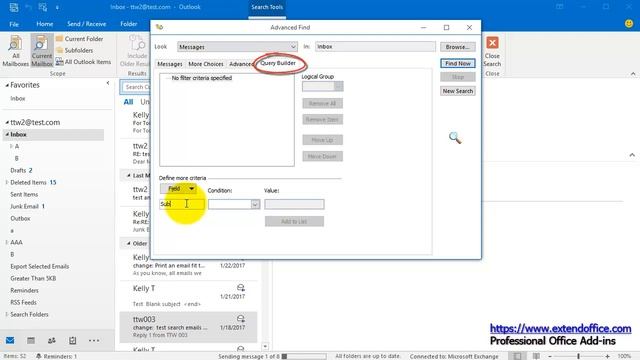Show All messages filter

128,102
